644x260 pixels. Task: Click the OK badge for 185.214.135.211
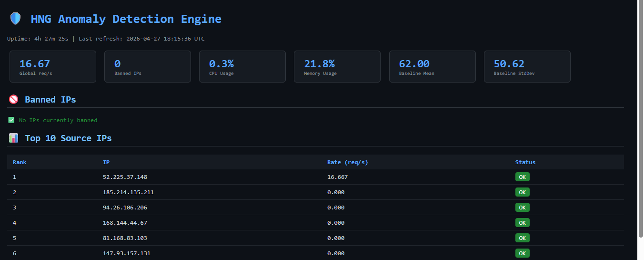[x=522, y=192]
